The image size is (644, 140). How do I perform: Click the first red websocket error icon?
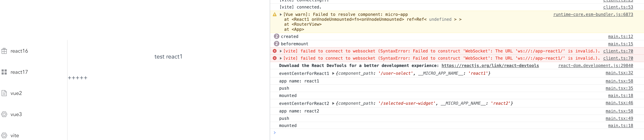[275, 51]
